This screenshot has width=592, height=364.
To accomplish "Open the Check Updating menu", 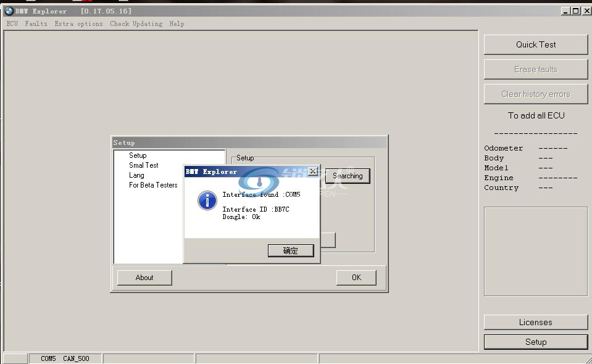I will 136,24.
